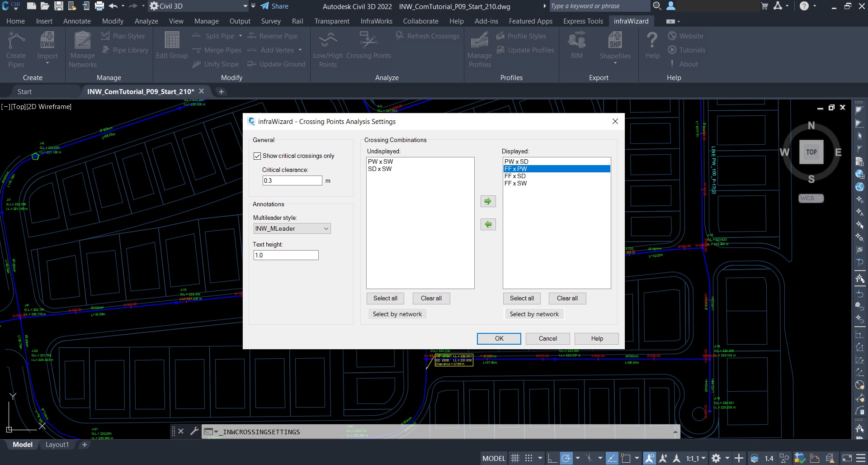Image resolution: width=868 pixels, height=465 pixels.
Task: Toggle ortho mode in status bar
Action: pos(552,458)
